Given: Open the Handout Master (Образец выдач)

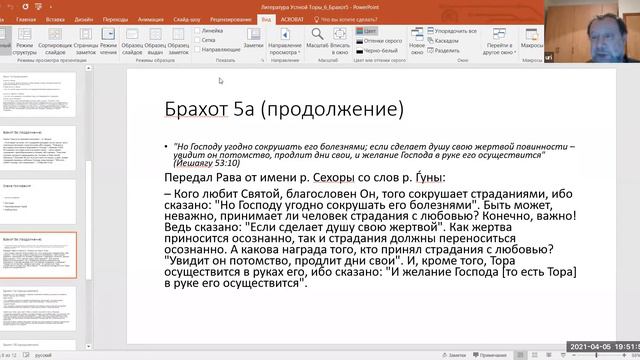Looking at the screenshot, I should pos(155,42).
